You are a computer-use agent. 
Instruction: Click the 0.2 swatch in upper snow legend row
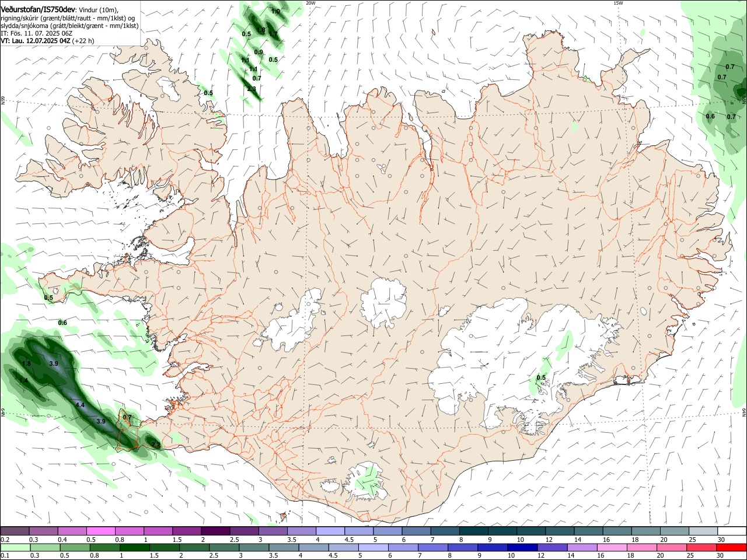point(15,531)
